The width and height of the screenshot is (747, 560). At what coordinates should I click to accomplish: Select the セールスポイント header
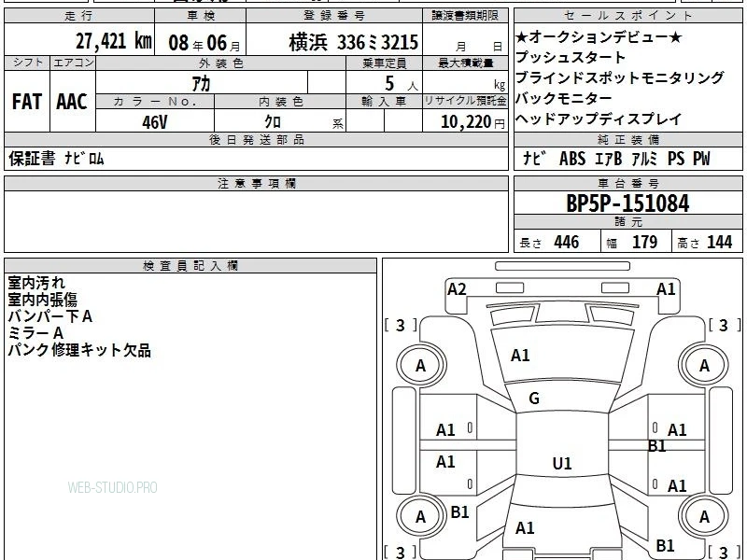click(x=627, y=16)
